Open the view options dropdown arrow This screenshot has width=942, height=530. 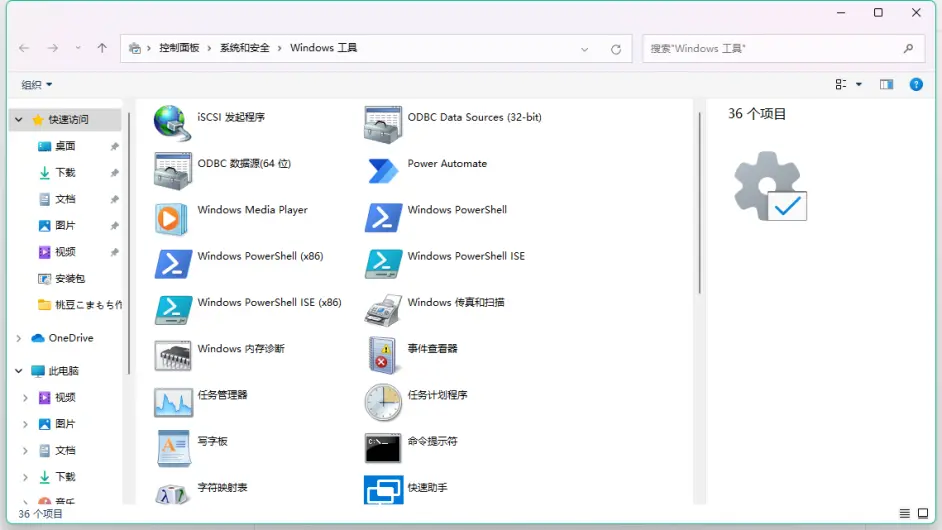click(859, 85)
